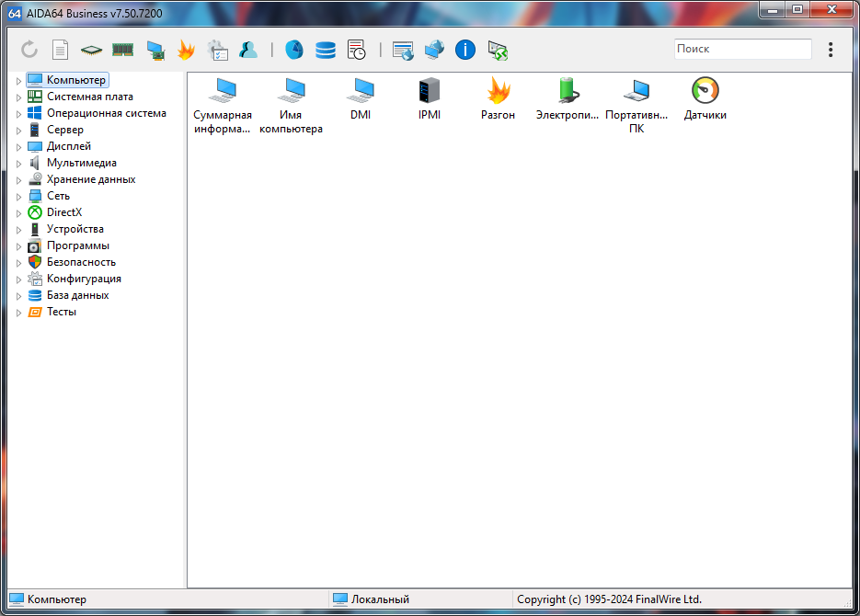Image resolution: width=860 pixels, height=616 pixels.
Task: Select Мультимедиа in the tree
Action: pos(82,163)
